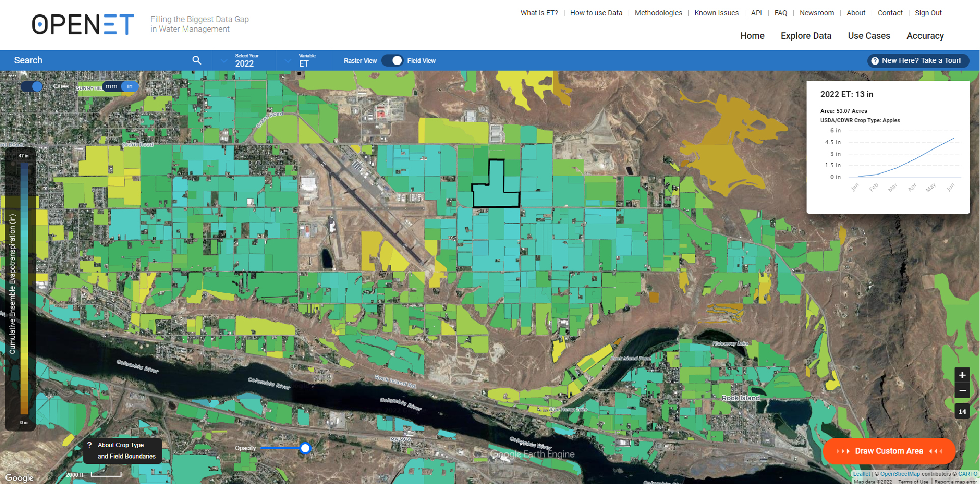The width and height of the screenshot is (980, 484).
Task: Click the OpenET logo
Action: tap(83, 25)
